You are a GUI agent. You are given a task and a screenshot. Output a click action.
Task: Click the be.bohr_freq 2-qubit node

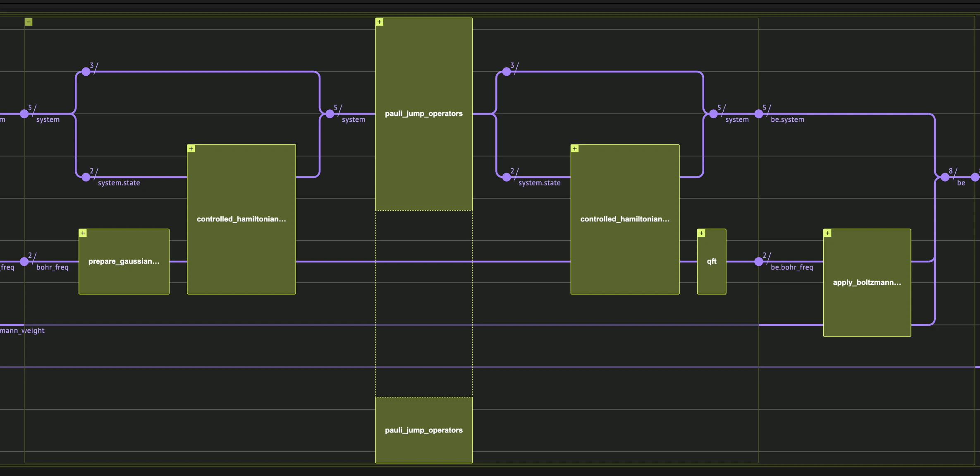pos(759,262)
